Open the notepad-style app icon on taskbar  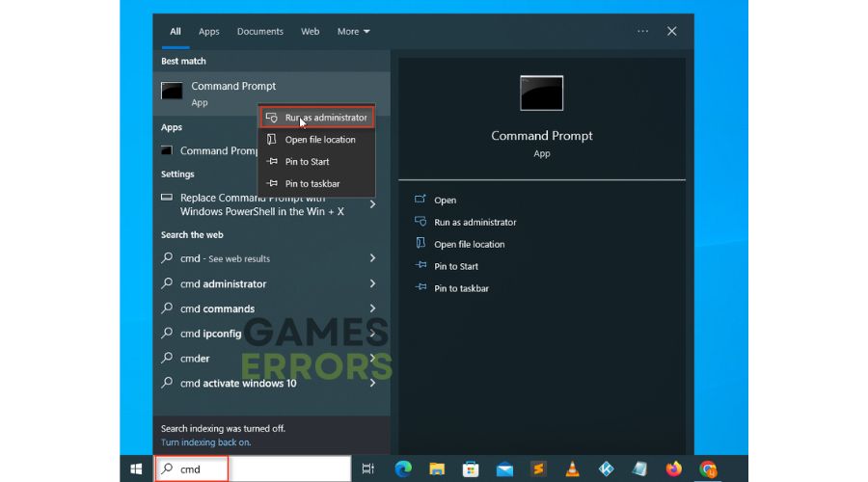pyautogui.click(x=640, y=469)
